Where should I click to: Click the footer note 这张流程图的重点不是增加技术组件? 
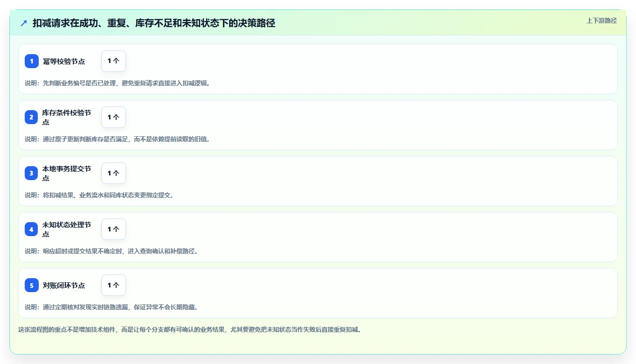click(x=190, y=329)
